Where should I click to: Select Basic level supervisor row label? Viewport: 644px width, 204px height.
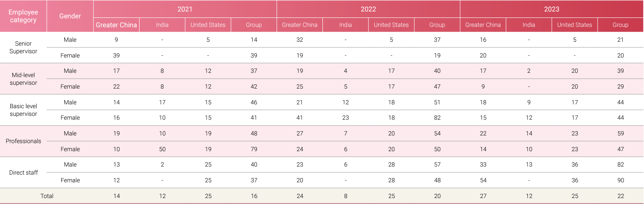pos(23,110)
